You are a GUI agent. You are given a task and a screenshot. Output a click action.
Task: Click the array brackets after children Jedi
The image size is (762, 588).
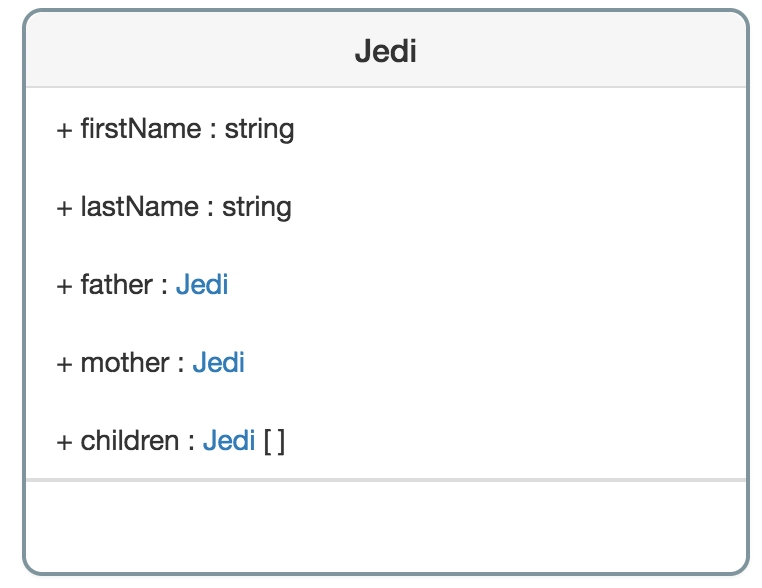click(x=275, y=441)
